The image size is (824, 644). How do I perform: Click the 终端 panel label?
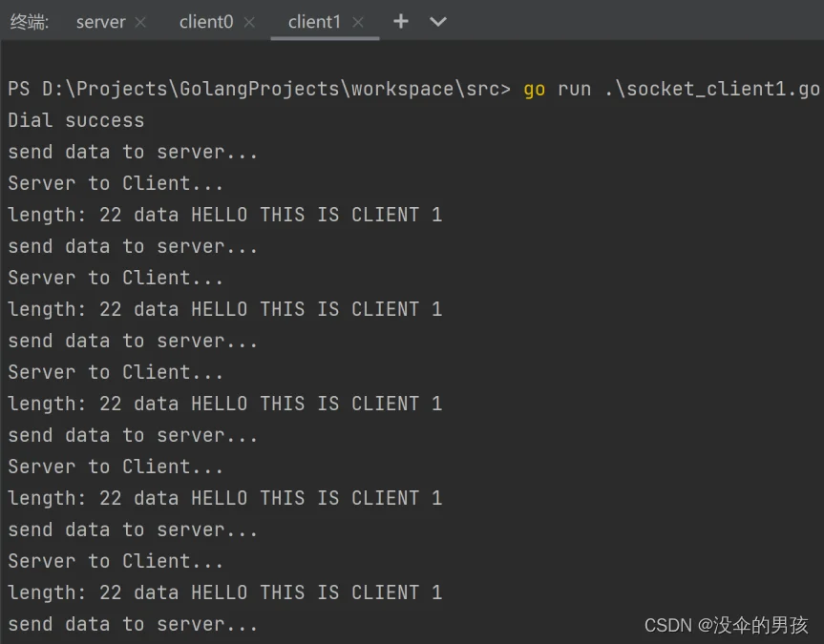click(x=29, y=22)
